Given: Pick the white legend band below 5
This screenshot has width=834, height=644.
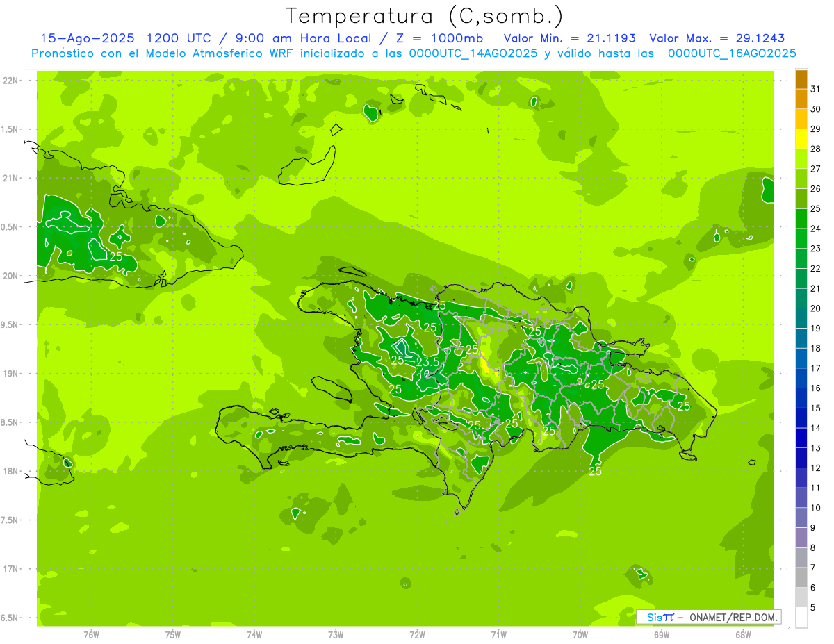Looking at the screenshot, I should tap(801, 618).
